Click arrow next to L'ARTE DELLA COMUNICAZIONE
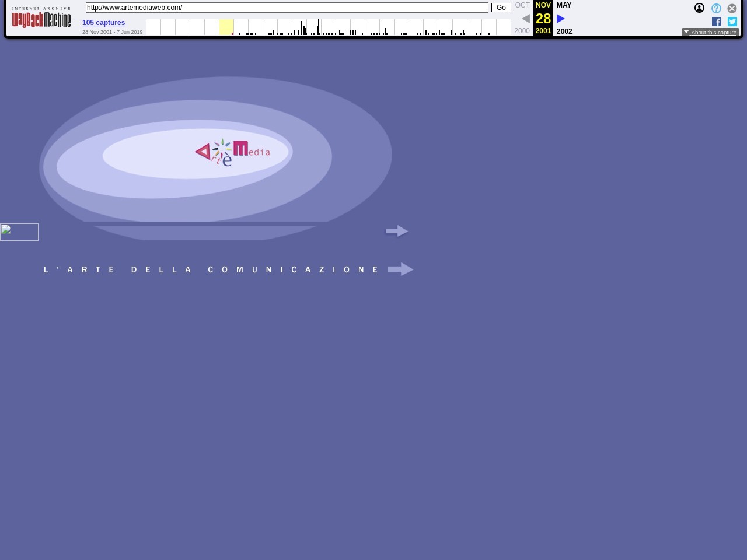Screen dimensions: 747x560 click(400, 269)
